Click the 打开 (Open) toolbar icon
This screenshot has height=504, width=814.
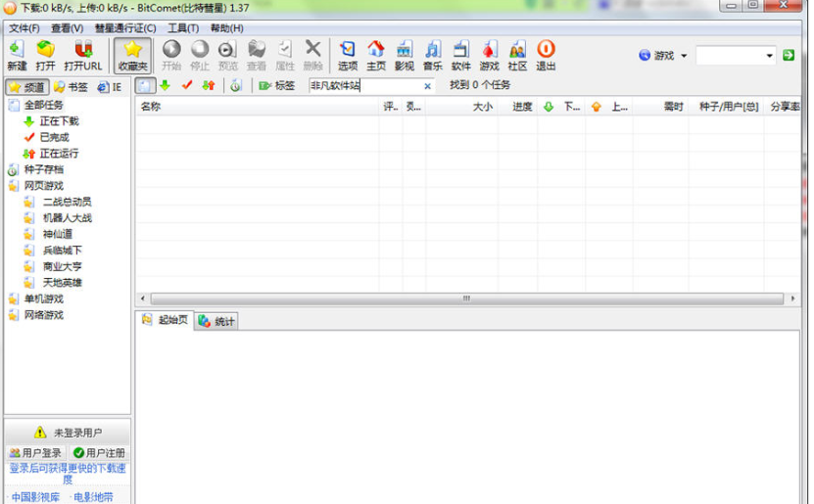(46, 56)
